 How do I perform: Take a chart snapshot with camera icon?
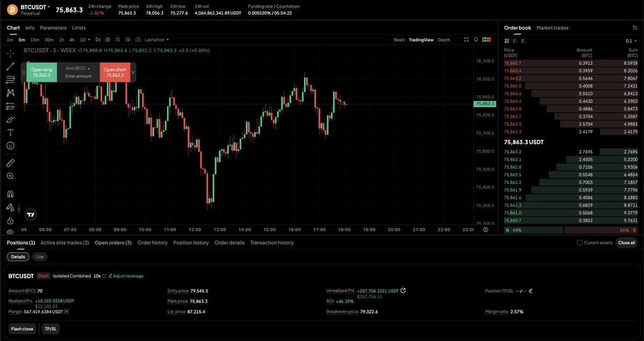pos(138,40)
